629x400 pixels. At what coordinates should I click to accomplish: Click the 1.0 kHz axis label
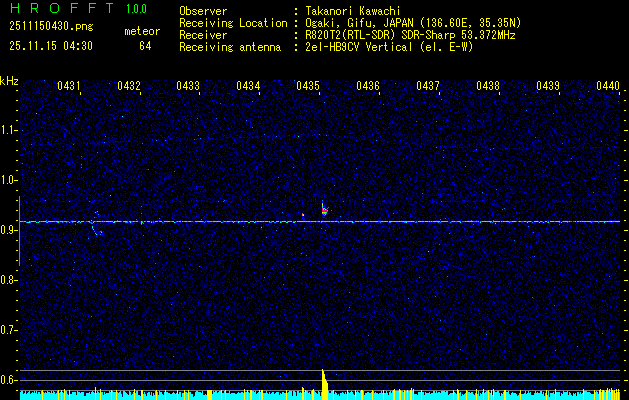point(8,180)
